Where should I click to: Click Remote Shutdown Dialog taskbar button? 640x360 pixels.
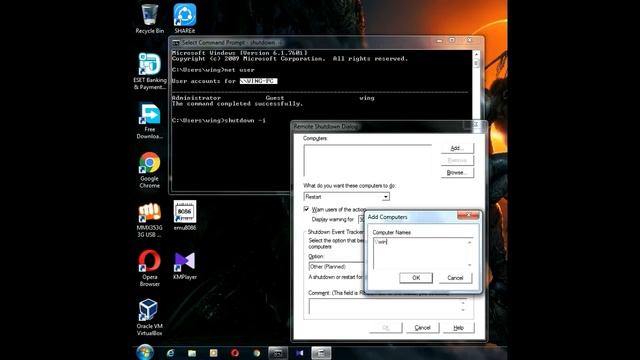point(321,353)
